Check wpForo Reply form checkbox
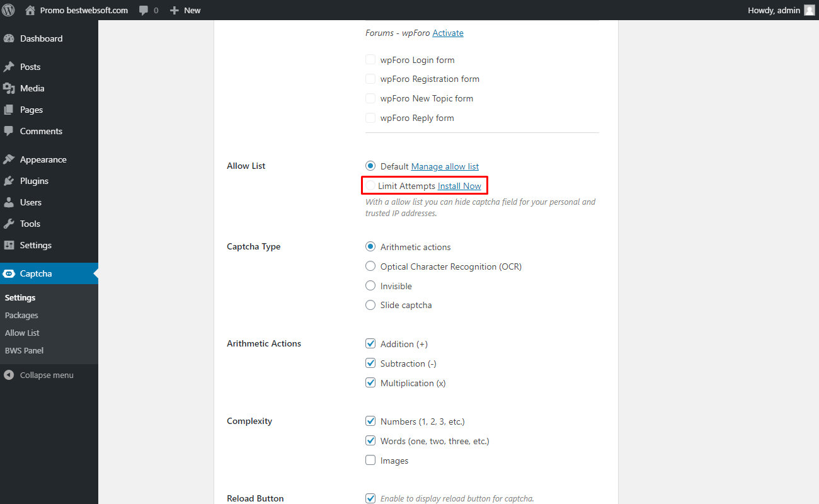This screenshot has width=819, height=504. tap(370, 118)
